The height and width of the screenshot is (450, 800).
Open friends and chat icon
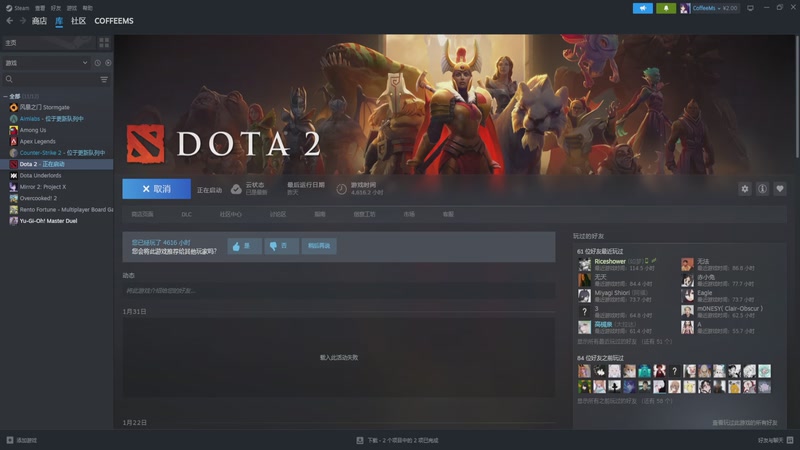tap(790, 440)
